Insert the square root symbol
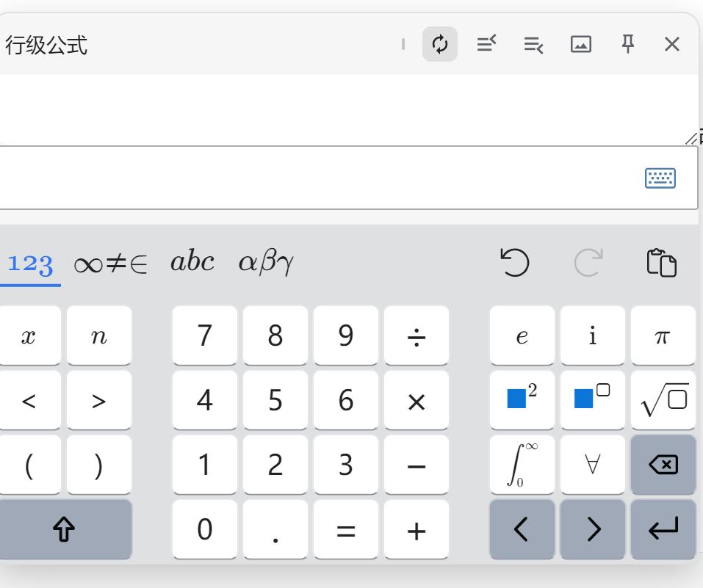Image resolution: width=703 pixels, height=588 pixels. pyautogui.click(x=663, y=400)
